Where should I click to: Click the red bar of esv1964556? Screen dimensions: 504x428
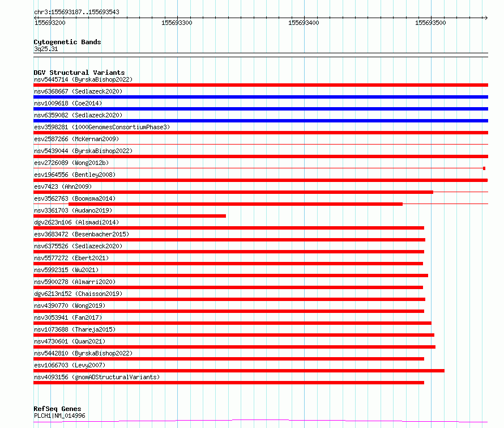(260, 180)
